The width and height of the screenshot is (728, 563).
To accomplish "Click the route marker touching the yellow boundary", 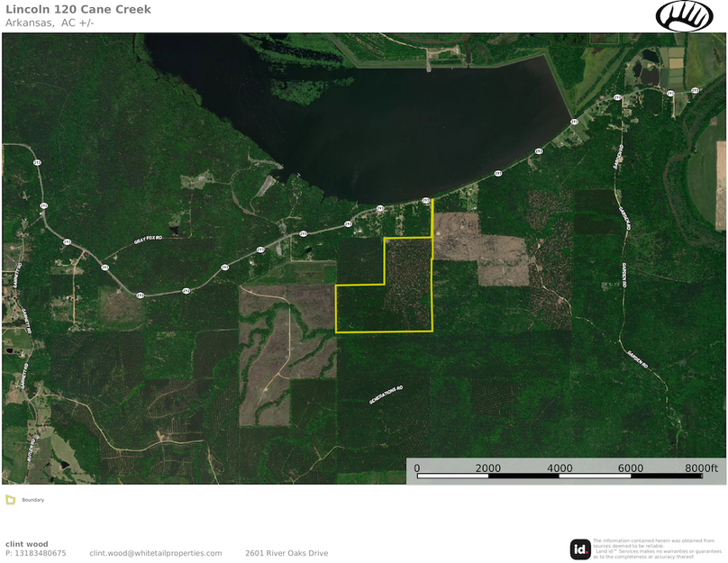I will (426, 200).
